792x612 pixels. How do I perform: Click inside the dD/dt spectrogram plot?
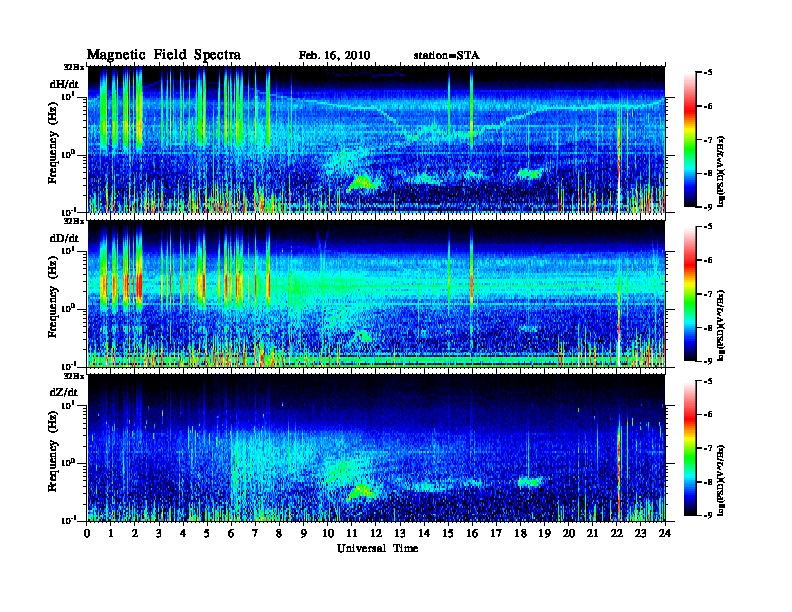(376, 293)
